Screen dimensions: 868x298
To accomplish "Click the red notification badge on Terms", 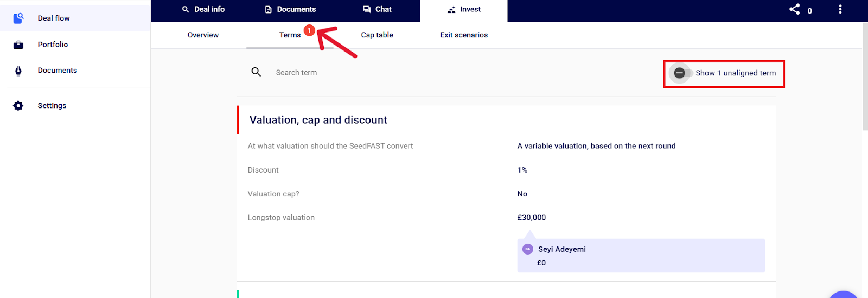I will point(309,30).
